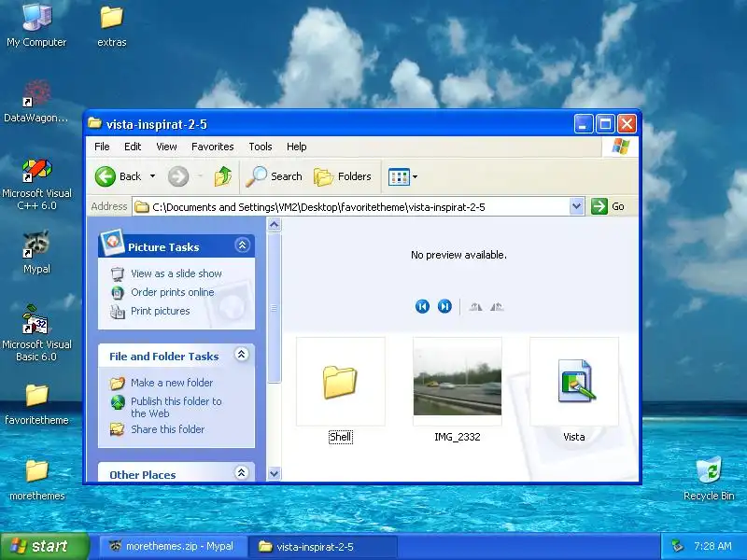Click the folder icon in title bar
Screen dimensions: 747x560
(95, 123)
